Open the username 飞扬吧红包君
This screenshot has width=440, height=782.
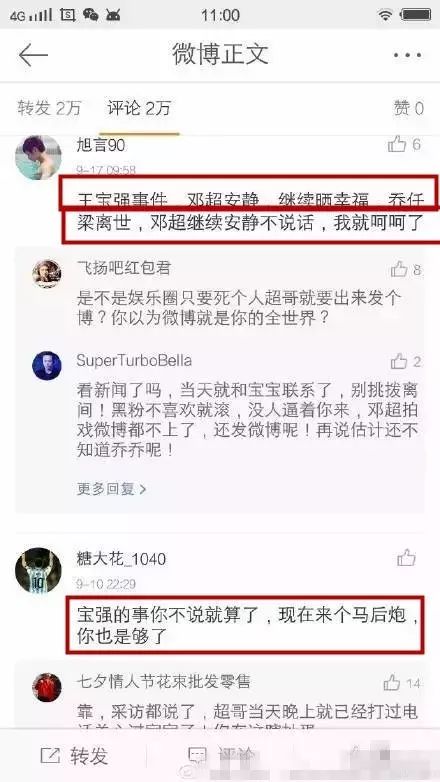pyautogui.click(x=124, y=268)
